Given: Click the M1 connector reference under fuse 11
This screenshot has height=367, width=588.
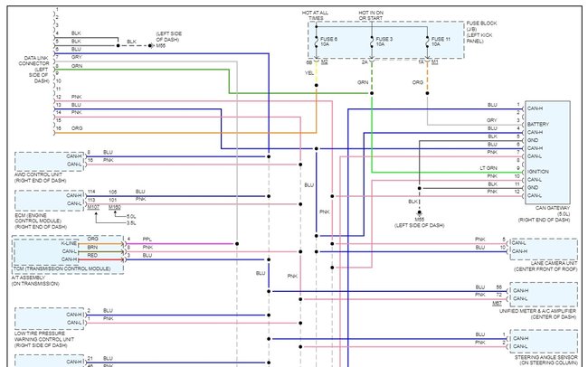Looking at the screenshot, I should pyautogui.click(x=434, y=62).
